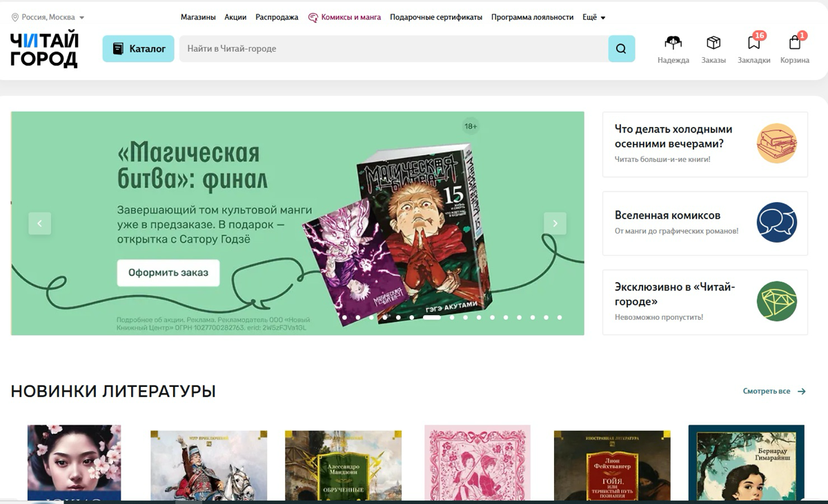
Task: Focus the Найти в Читай-городе search field
Action: [x=393, y=49]
